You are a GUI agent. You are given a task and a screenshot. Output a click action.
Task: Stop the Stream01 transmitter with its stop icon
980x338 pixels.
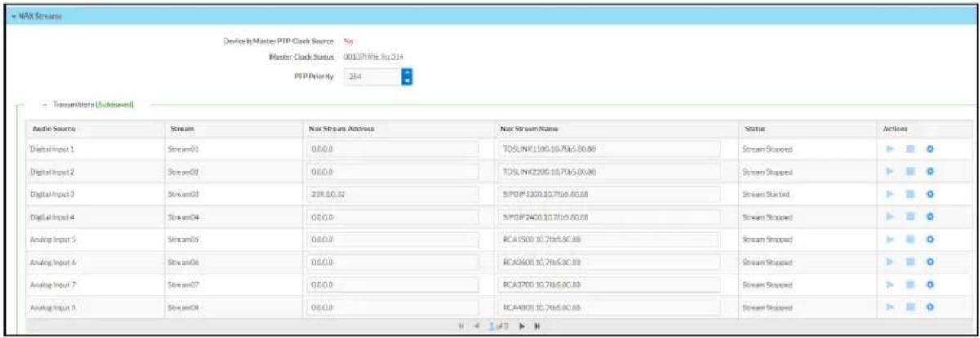pyautogui.click(x=909, y=150)
